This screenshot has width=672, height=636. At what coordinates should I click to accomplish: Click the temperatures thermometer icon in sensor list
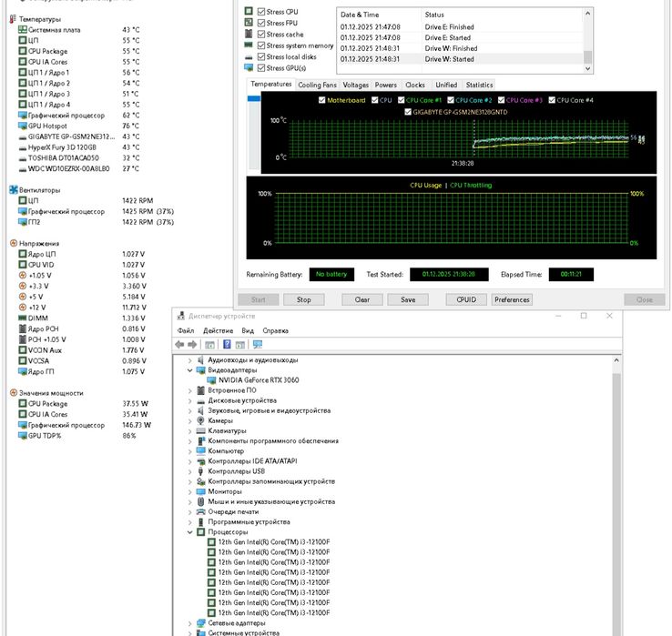(x=13, y=19)
